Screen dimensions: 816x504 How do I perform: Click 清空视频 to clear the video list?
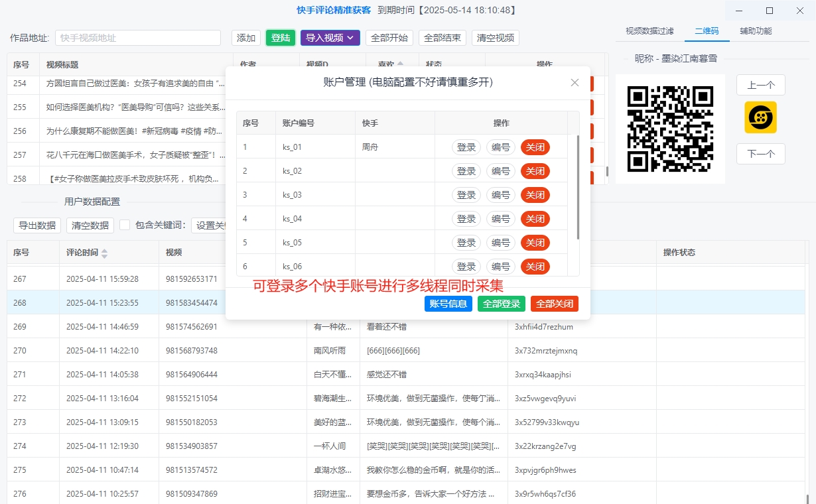tap(494, 38)
